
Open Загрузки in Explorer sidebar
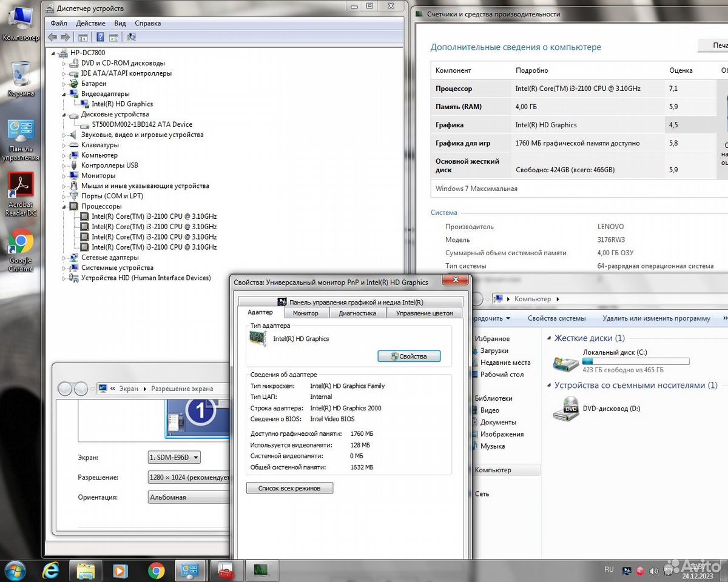click(494, 350)
